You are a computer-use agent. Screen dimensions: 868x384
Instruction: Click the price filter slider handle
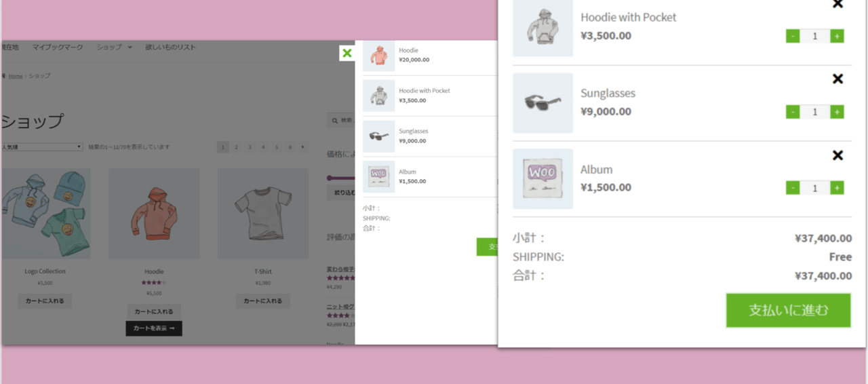330,178
